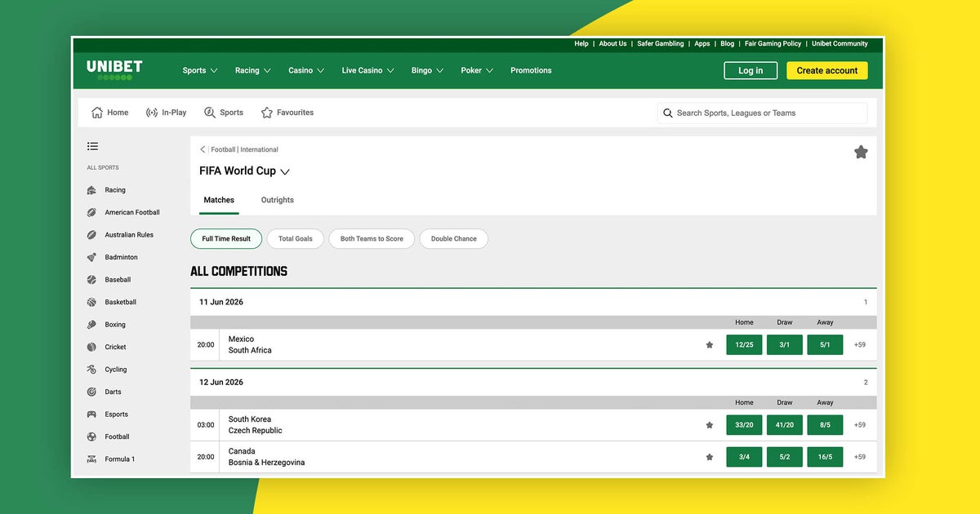Image resolution: width=980 pixels, height=514 pixels.
Task: Open the Blog link in the top bar
Action: point(728,44)
